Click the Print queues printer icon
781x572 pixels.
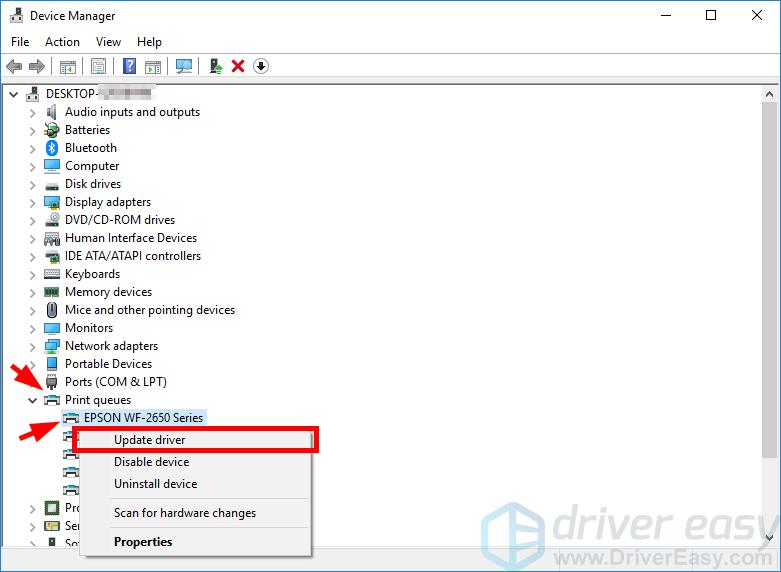(x=52, y=400)
